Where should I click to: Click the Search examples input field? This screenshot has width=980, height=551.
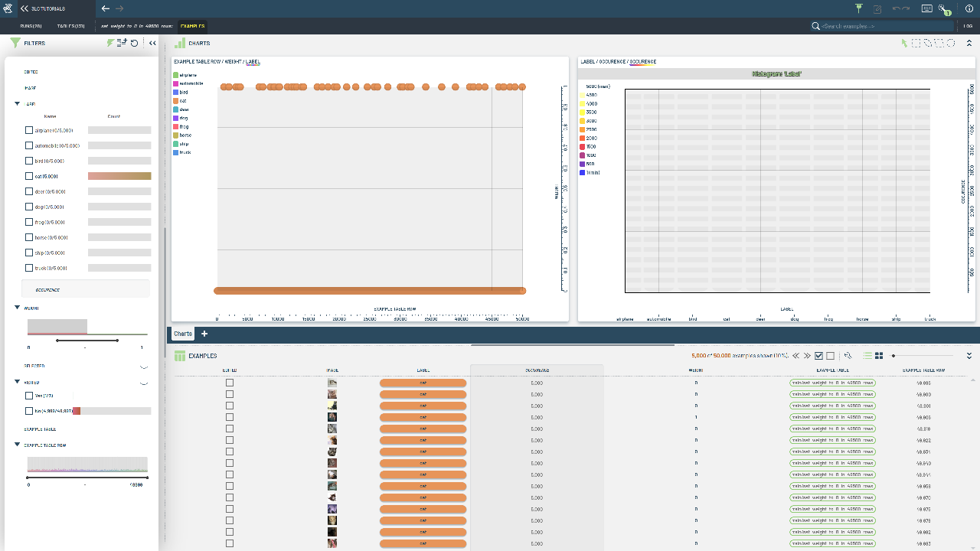point(884,26)
